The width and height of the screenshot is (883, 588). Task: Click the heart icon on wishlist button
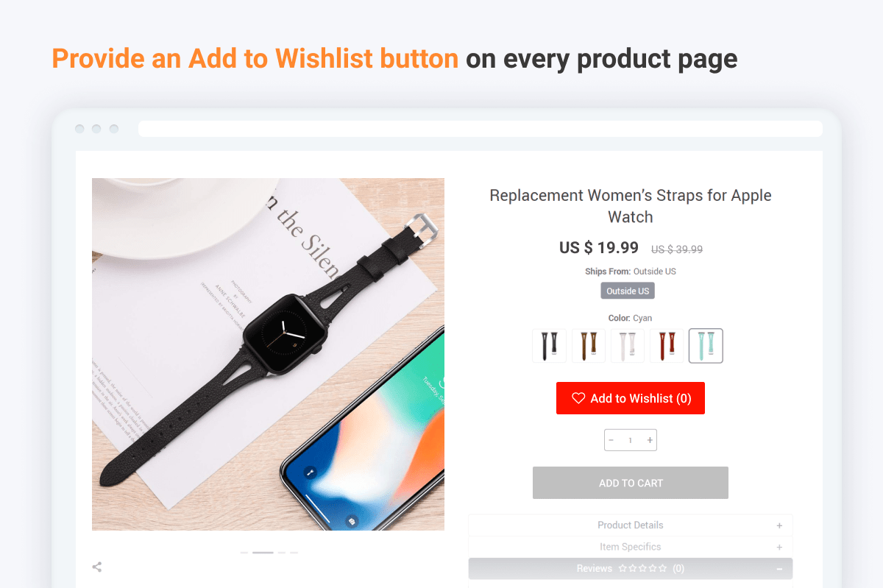(578, 398)
